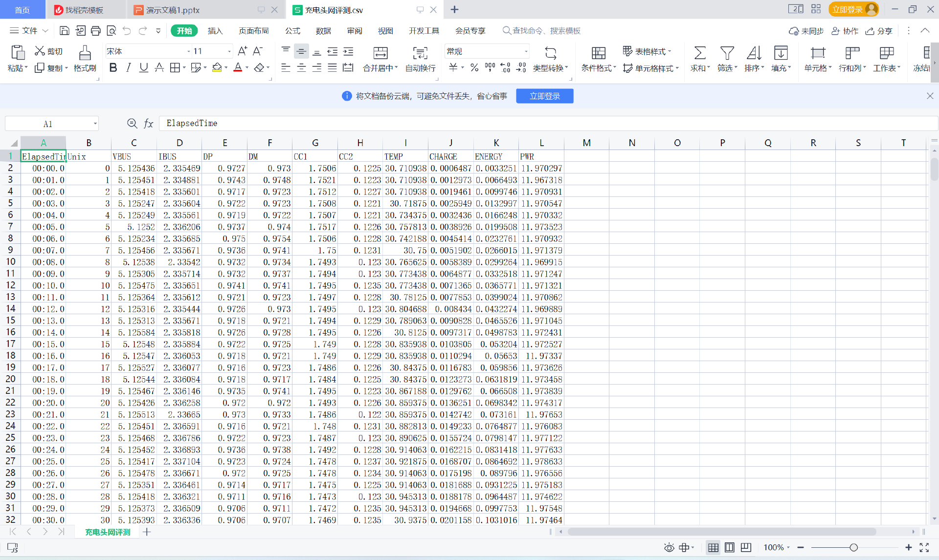Viewport: 939px width, 560px height.
Task: Expand the number format dropdown (常规)
Action: click(526, 51)
